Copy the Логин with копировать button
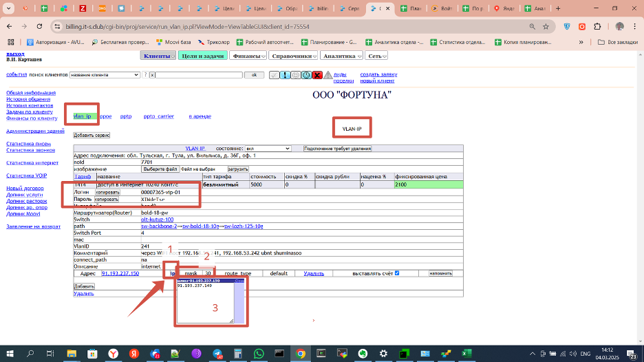The width and height of the screenshot is (644, 362). [x=107, y=192]
